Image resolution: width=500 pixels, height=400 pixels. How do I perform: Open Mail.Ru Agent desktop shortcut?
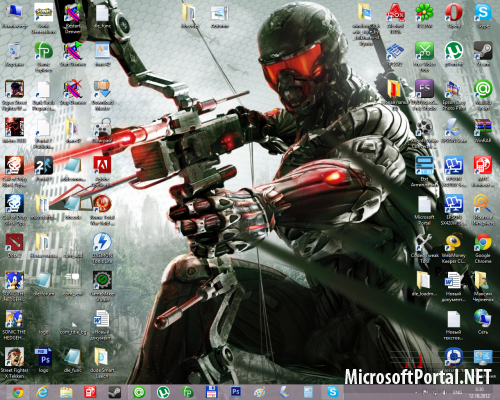click(x=483, y=94)
